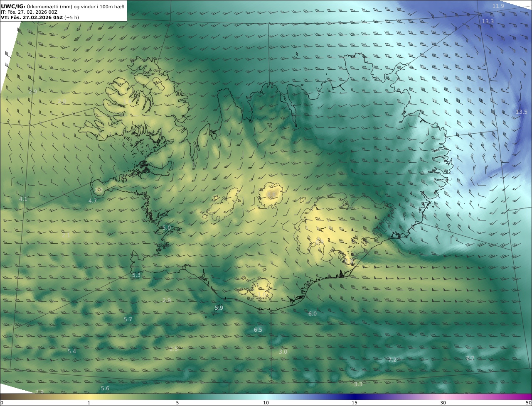Click the 6.0 value label
The image size is (532, 406).
pyautogui.click(x=313, y=313)
